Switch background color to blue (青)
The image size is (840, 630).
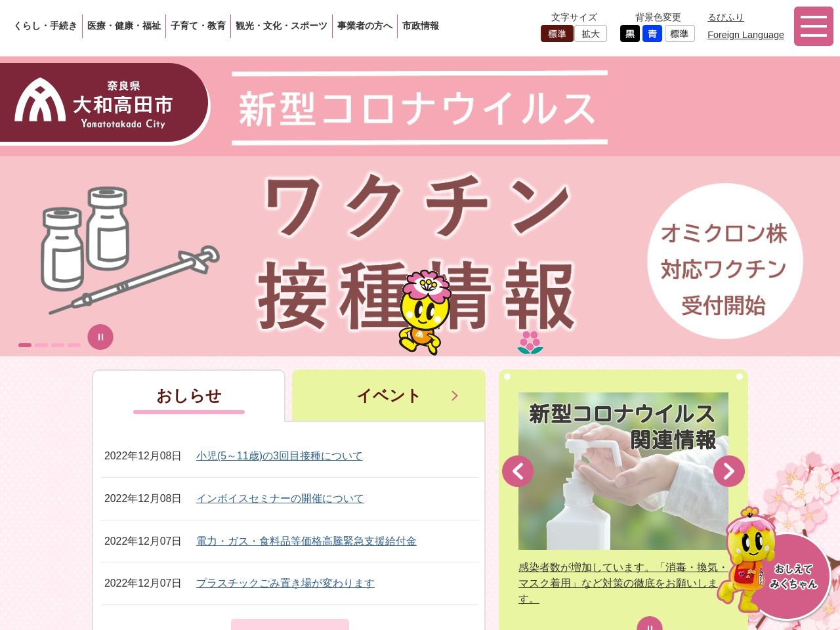click(x=652, y=33)
